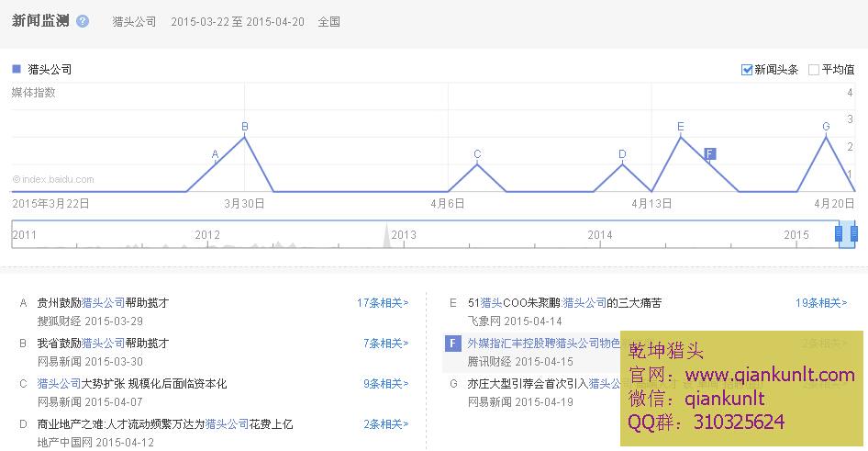This screenshot has height=451, width=868.
Task: Click peak marker E on the chart
Action: coord(680,136)
